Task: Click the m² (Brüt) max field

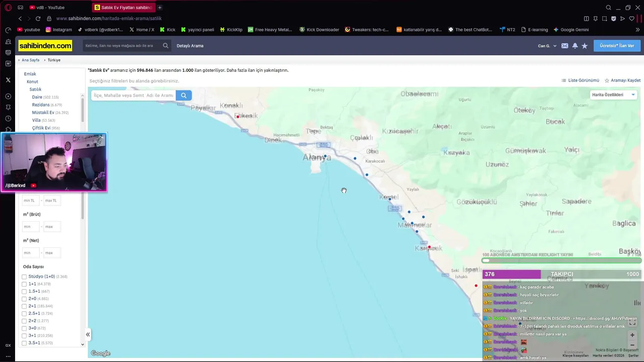Action: (52, 227)
